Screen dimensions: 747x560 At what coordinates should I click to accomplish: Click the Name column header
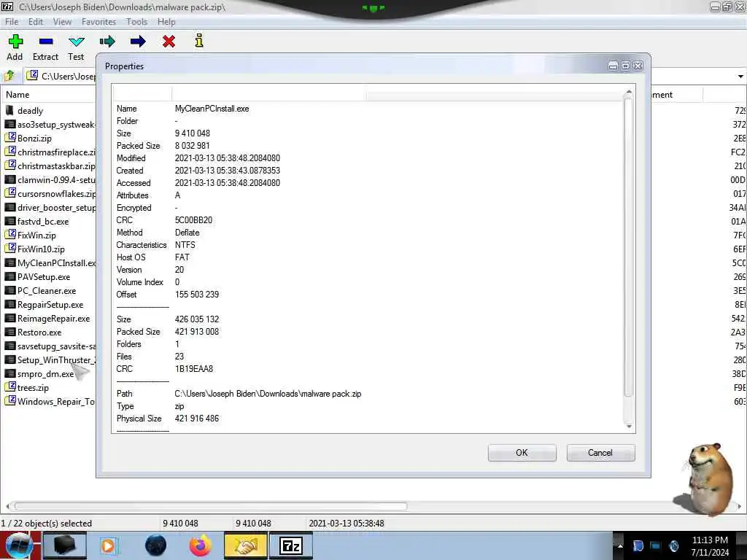pos(18,95)
